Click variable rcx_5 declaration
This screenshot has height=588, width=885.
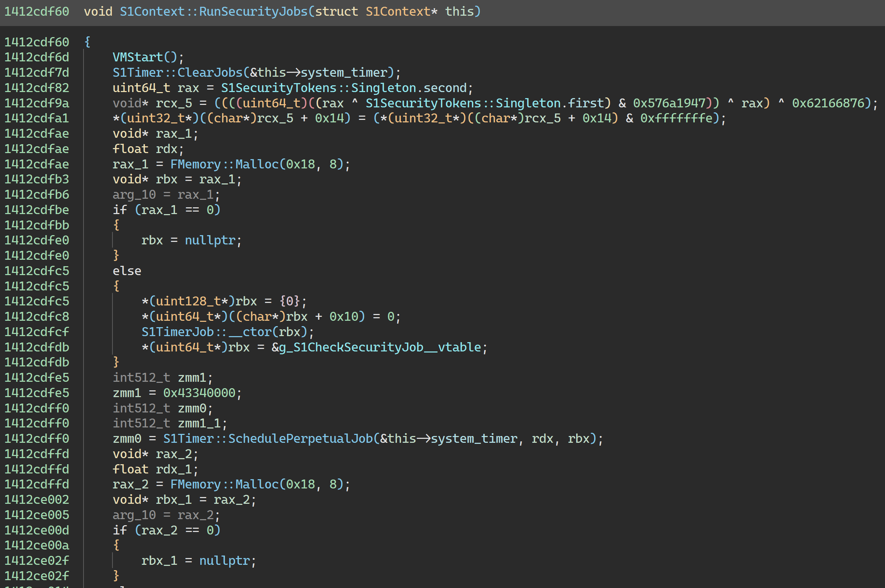coord(174,103)
